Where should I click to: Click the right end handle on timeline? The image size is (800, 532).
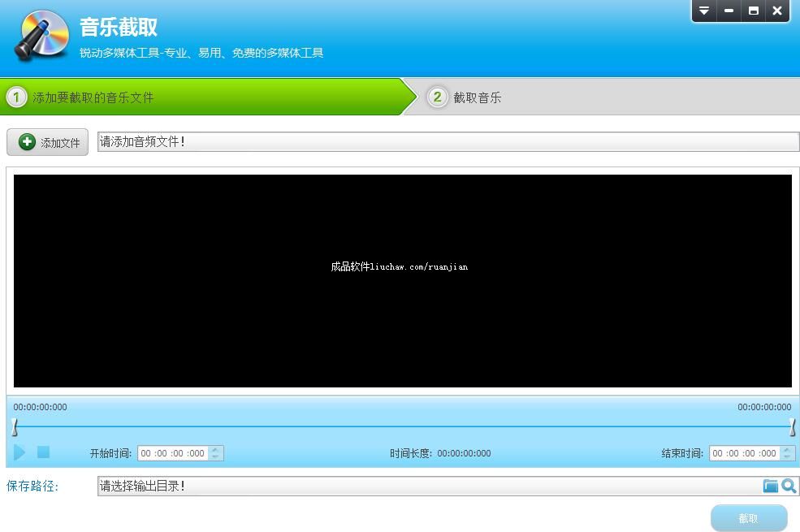[792, 427]
